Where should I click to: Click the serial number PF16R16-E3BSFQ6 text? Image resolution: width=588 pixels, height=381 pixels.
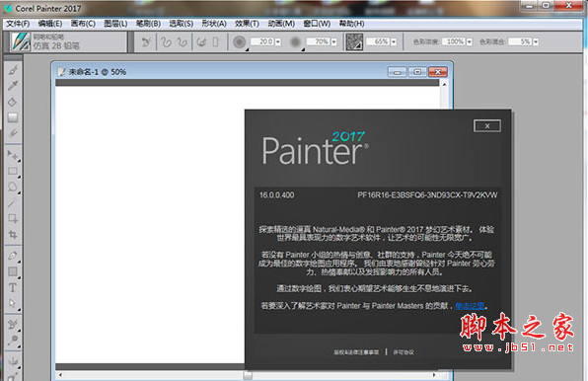coord(427,195)
